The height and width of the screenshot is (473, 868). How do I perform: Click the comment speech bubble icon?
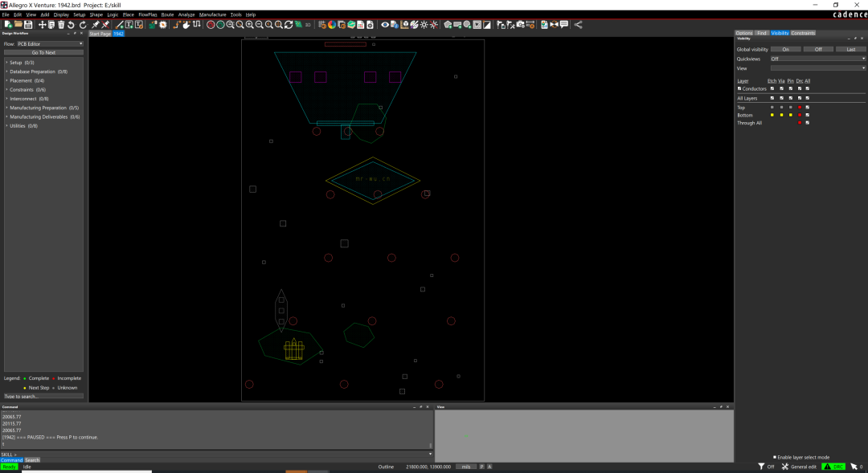click(x=563, y=24)
